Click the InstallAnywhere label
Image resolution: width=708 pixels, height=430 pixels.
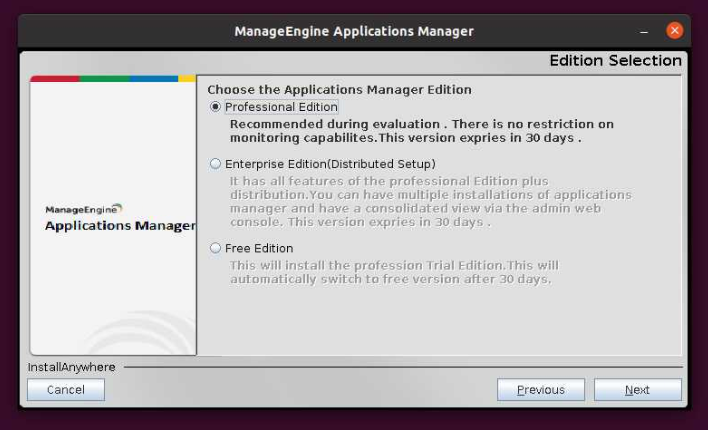pyautogui.click(x=71, y=367)
